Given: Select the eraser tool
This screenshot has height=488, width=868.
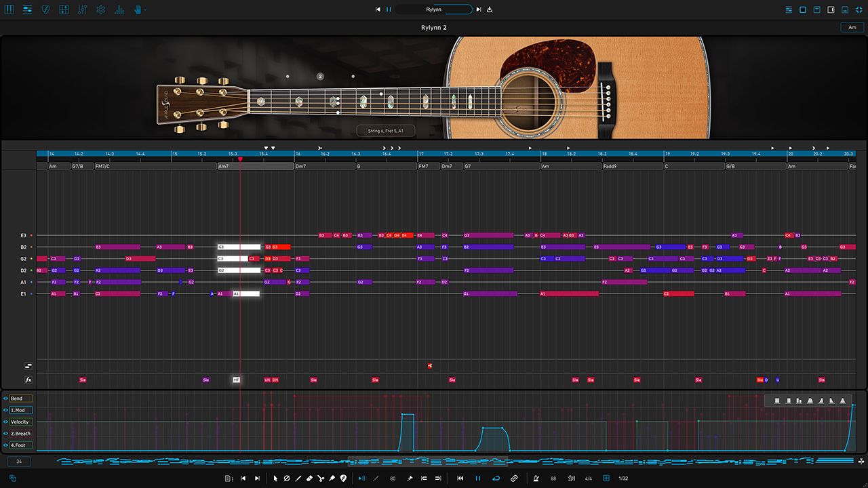Looking at the screenshot, I should tap(309, 479).
